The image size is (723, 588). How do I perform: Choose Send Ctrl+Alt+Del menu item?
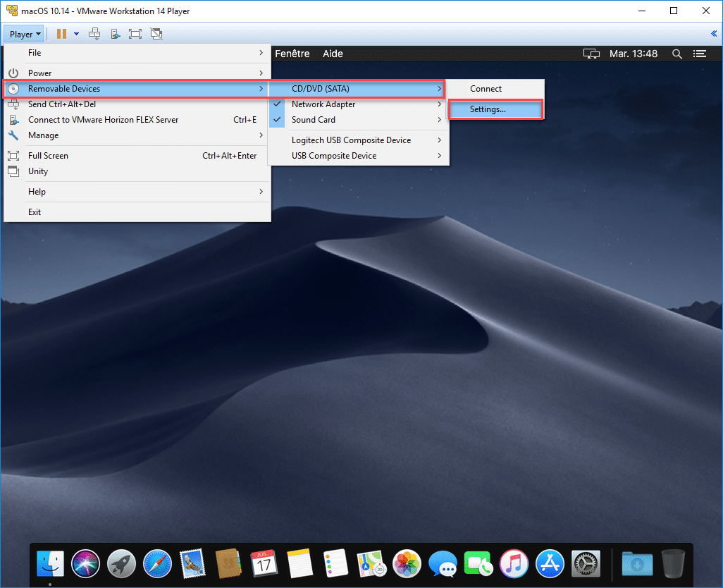137,104
